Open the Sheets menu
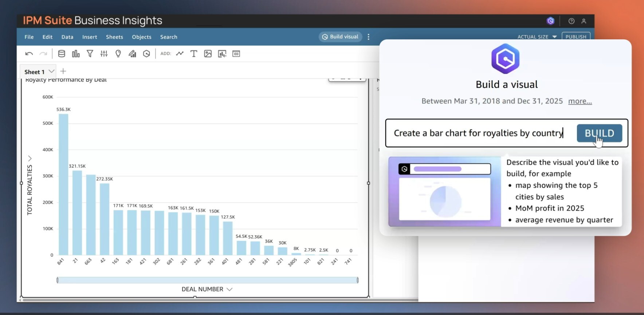The width and height of the screenshot is (644, 315). coord(114,37)
